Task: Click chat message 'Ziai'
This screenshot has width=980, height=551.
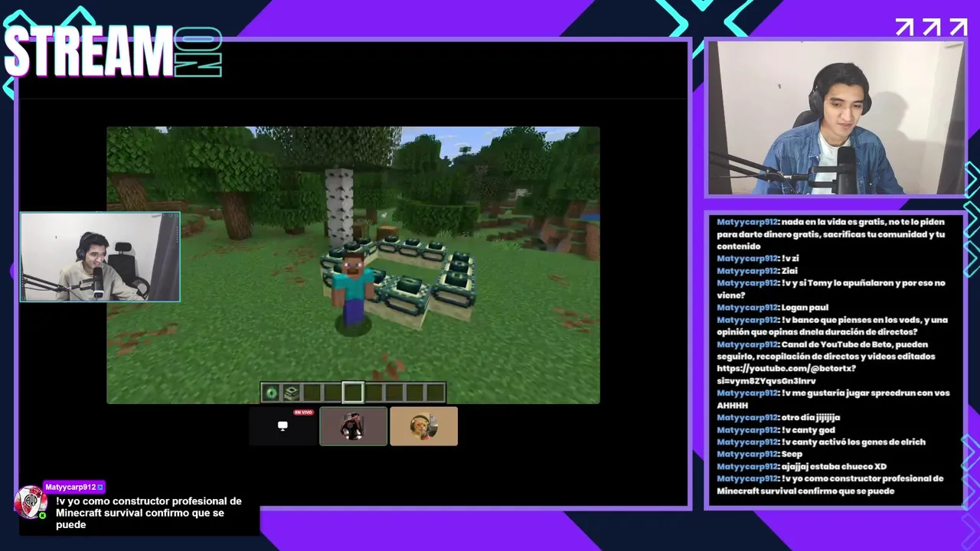Action: pyautogui.click(x=758, y=271)
